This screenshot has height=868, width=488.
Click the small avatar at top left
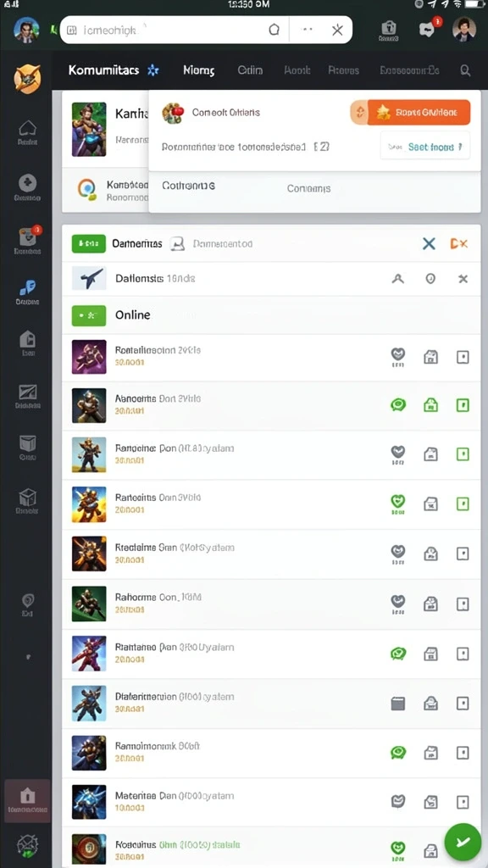click(26, 30)
